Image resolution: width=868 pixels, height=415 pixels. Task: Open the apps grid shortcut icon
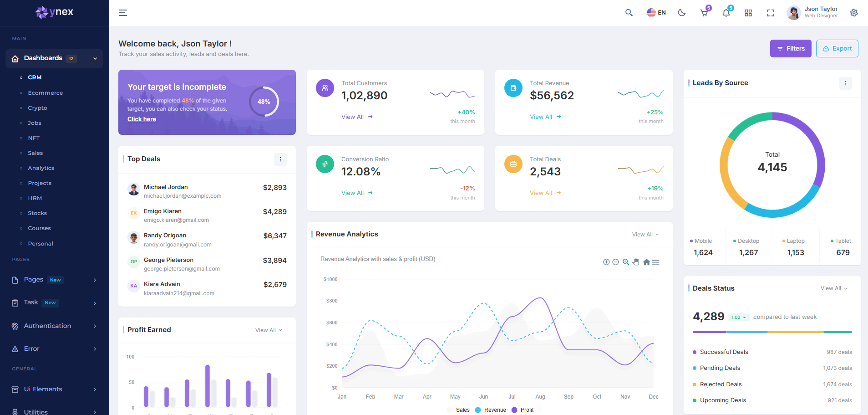pyautogui.click(x=748, y=13)
